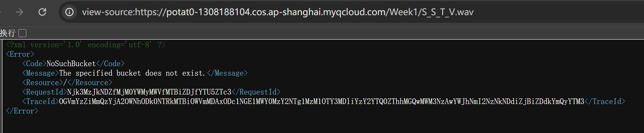Screen dimensions: 644x133
Task: Click the long TraceId value string
Action: coord(321,101)
